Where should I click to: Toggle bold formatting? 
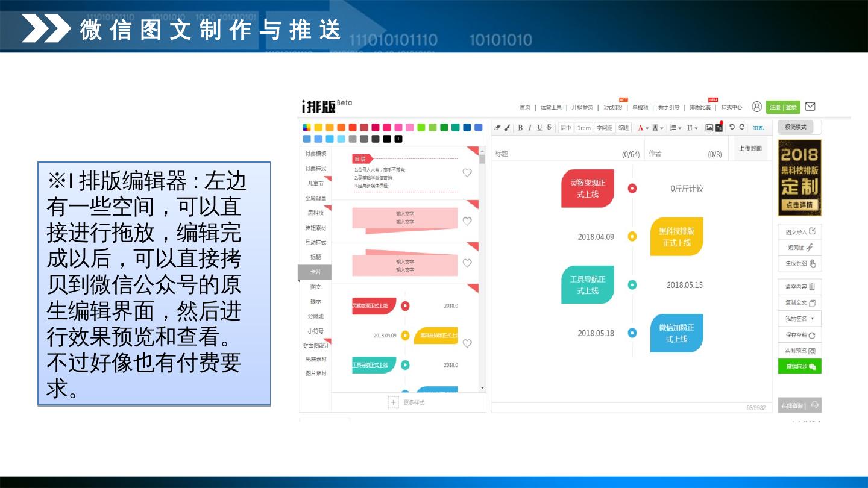click(520, 128)
